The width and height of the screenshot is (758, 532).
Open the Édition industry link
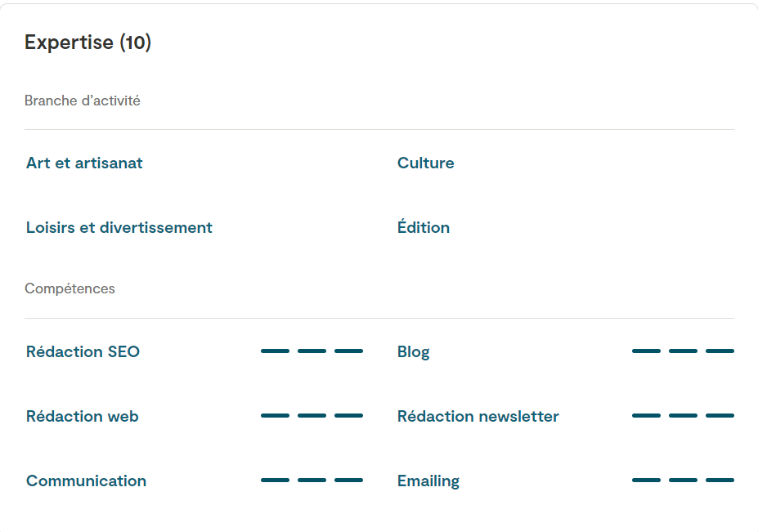click(x=423, y=228)
